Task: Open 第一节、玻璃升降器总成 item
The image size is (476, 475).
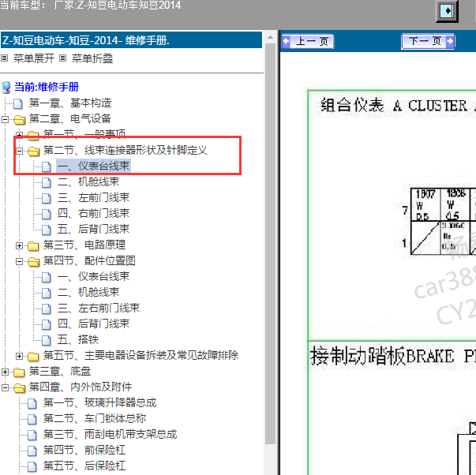Action: coord(99,402)
